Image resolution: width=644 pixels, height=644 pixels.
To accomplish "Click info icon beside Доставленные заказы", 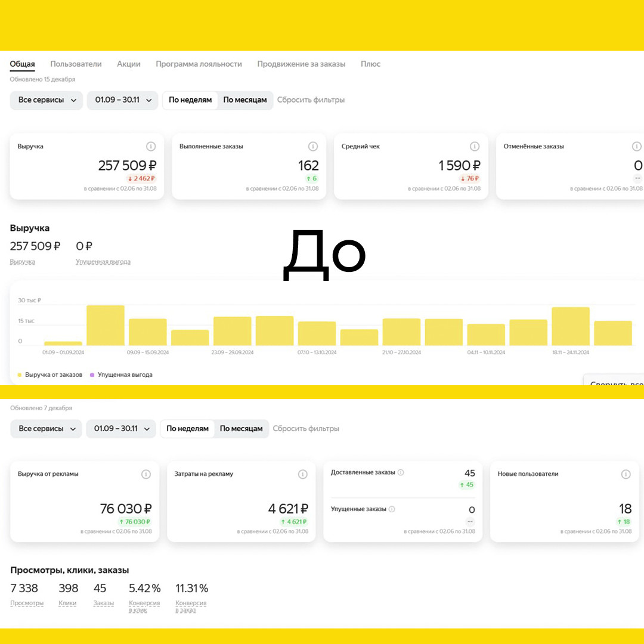I will (401, 472).
